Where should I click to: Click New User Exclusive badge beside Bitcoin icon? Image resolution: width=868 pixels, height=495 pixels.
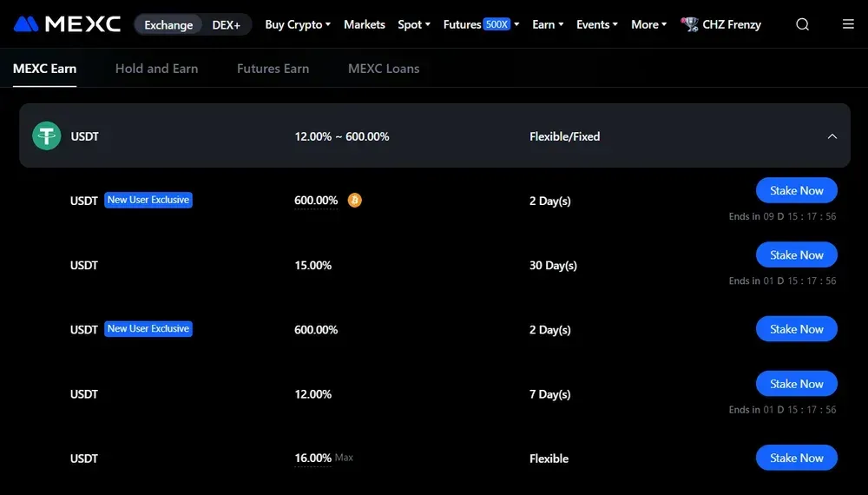[x=148, y=200]
